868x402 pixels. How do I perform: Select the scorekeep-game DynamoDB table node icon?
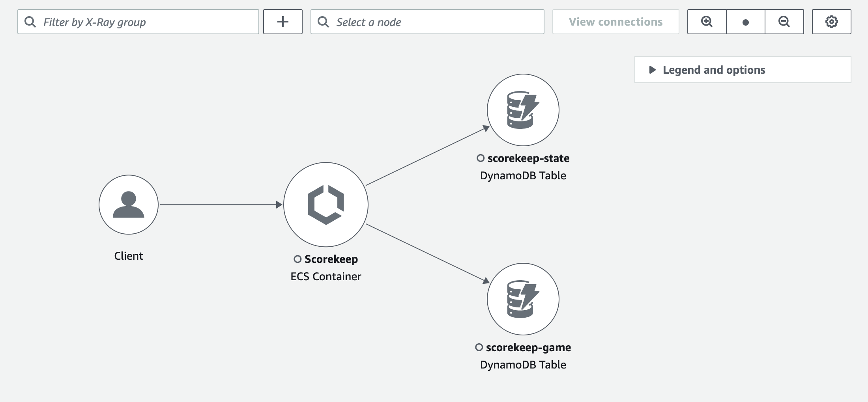pyautogui.click(x=523, y=300)
